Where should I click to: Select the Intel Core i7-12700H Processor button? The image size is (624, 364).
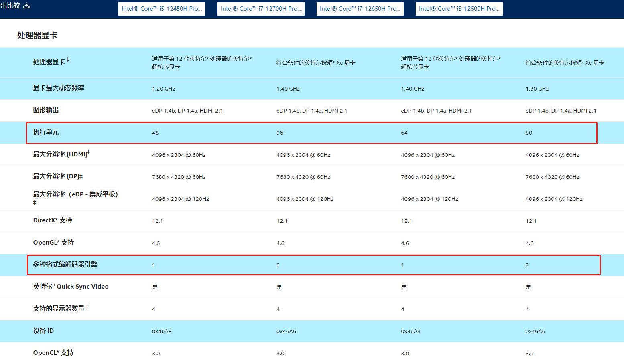[x=261, y=8]
